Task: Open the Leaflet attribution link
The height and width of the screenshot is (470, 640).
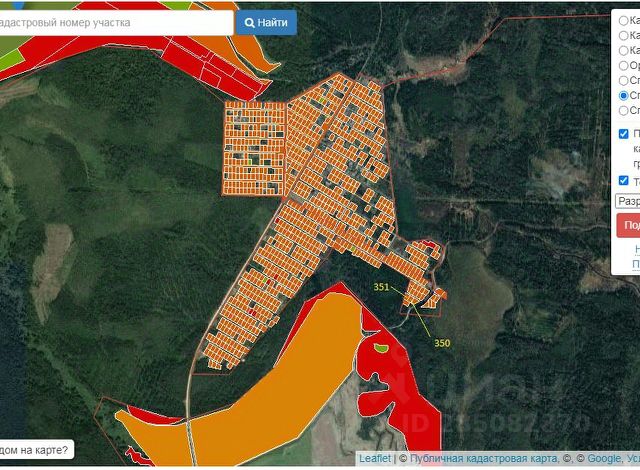Action: click(x=374, y=458)
